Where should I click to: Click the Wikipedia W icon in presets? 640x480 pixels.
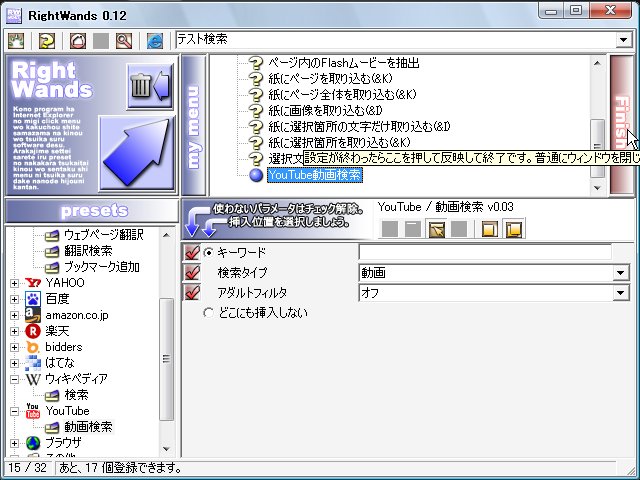pyautogui.click(x=33, y=379)
